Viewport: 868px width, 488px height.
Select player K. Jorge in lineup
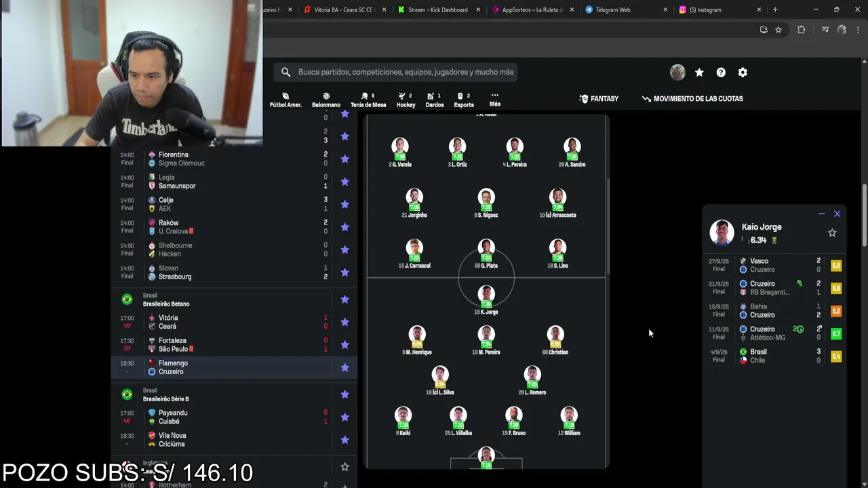click(x=486, y=300)
